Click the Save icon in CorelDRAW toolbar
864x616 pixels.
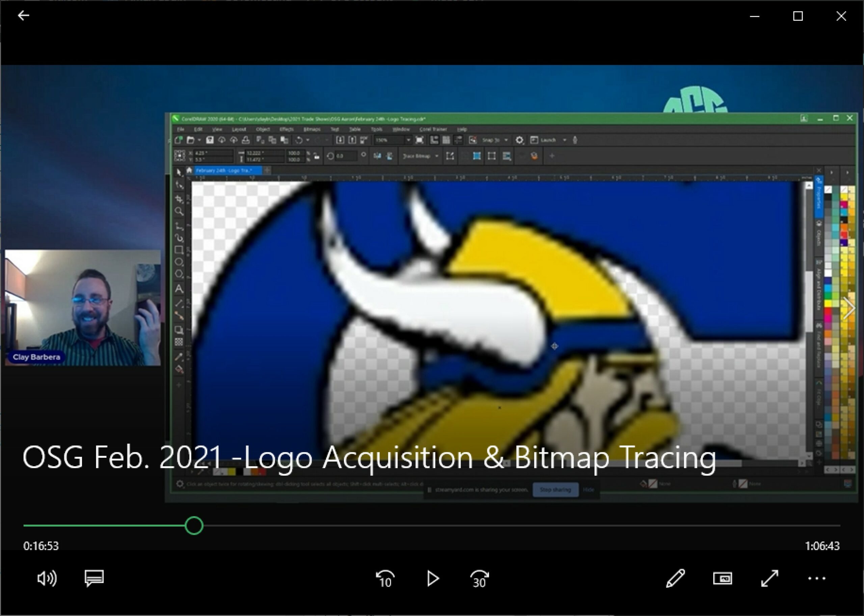tap(210, 140)
